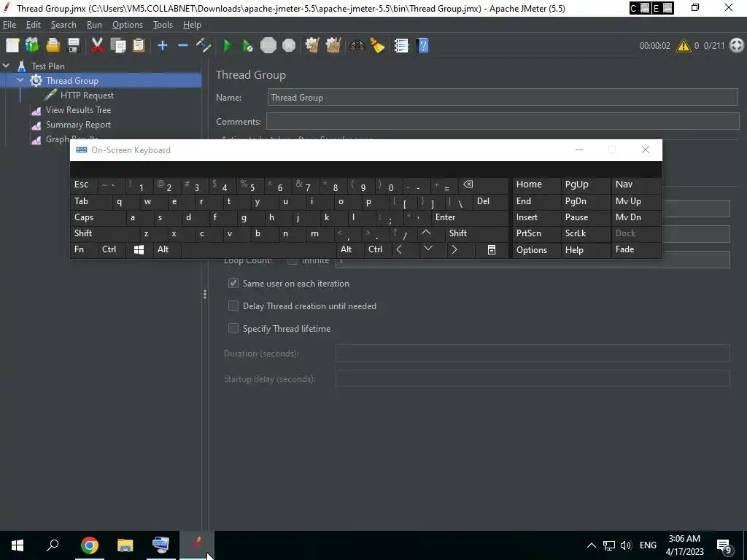Open the Help question mark icon
This screenshot has height=560, width=747.
tap(422, 46)
